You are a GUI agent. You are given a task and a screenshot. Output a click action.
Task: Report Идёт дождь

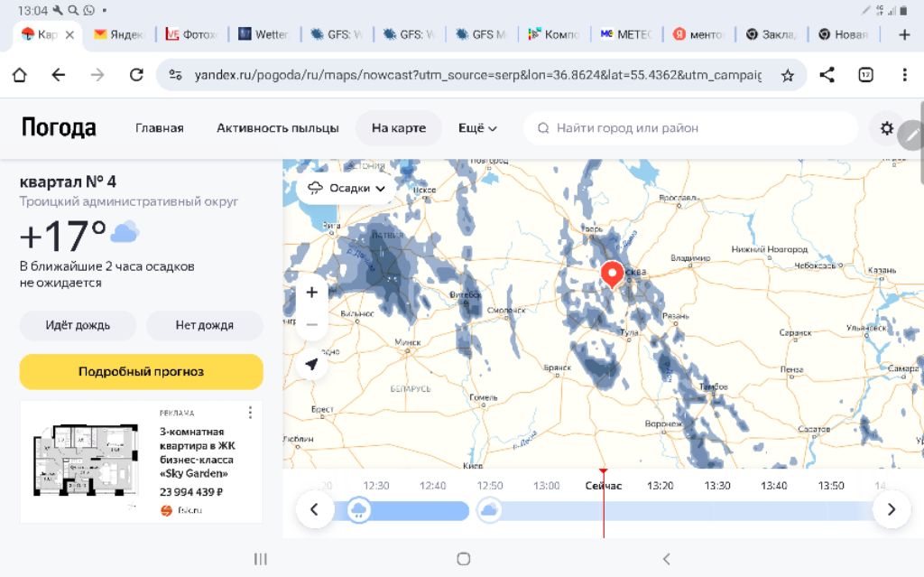[x=78, y=325]
